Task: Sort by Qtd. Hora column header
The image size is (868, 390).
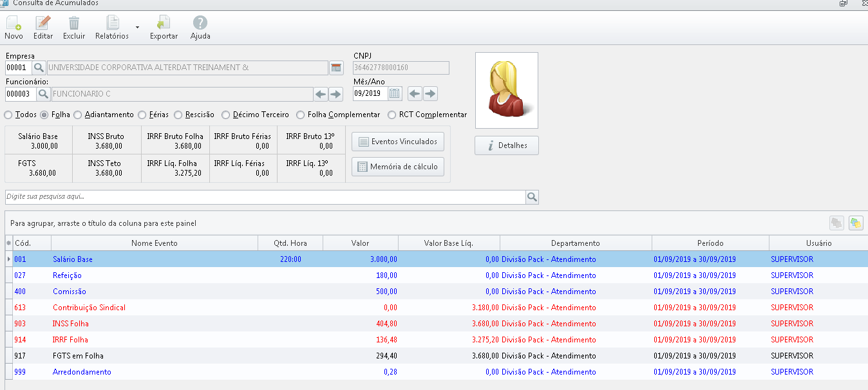Action: coord(290,243)
